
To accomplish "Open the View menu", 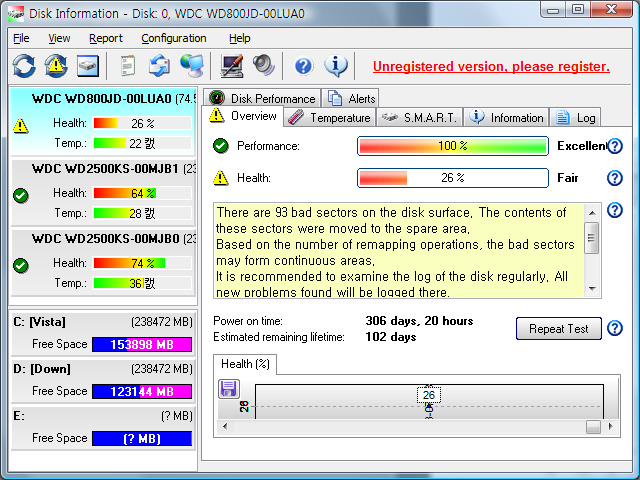I will (59, 38).
